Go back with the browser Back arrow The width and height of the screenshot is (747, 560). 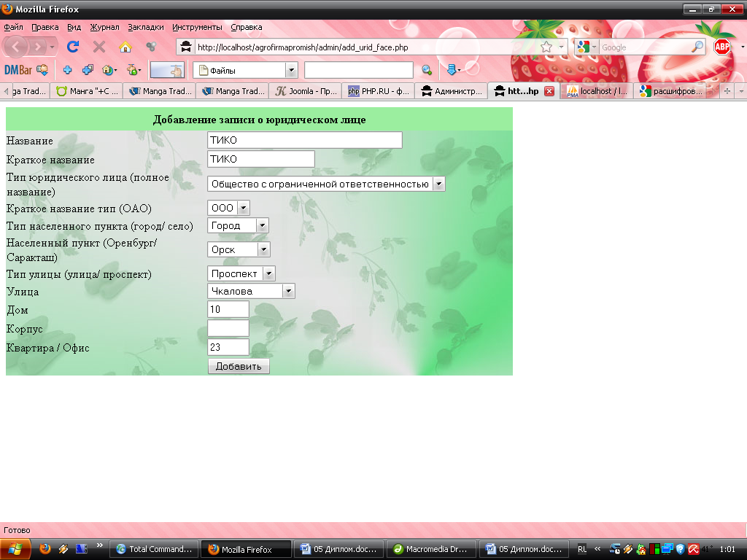click(x=16, y=47)
